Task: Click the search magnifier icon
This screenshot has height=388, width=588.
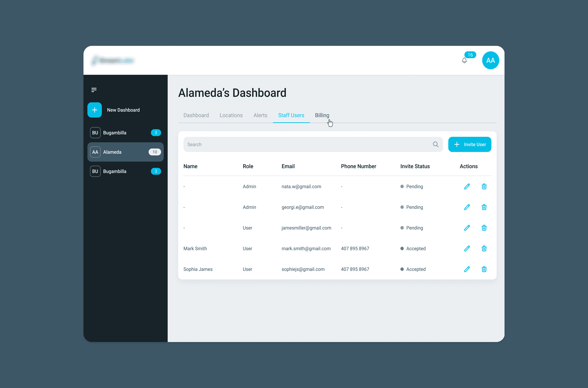Action: pyautogui.click(x=436, y=144)
